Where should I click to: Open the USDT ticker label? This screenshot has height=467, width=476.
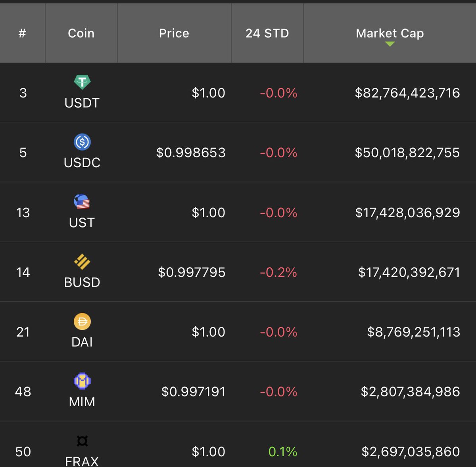(82, 103)
